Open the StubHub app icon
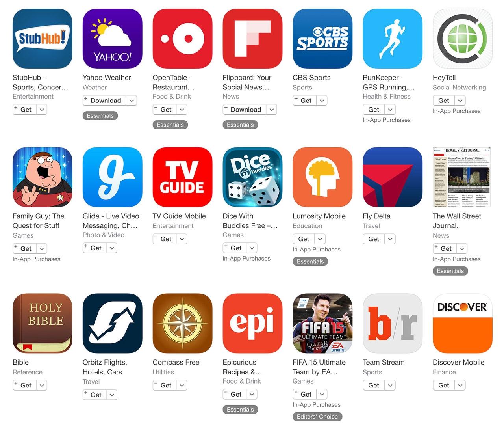Viewport: 504px width, 434px height. point(43,39)
